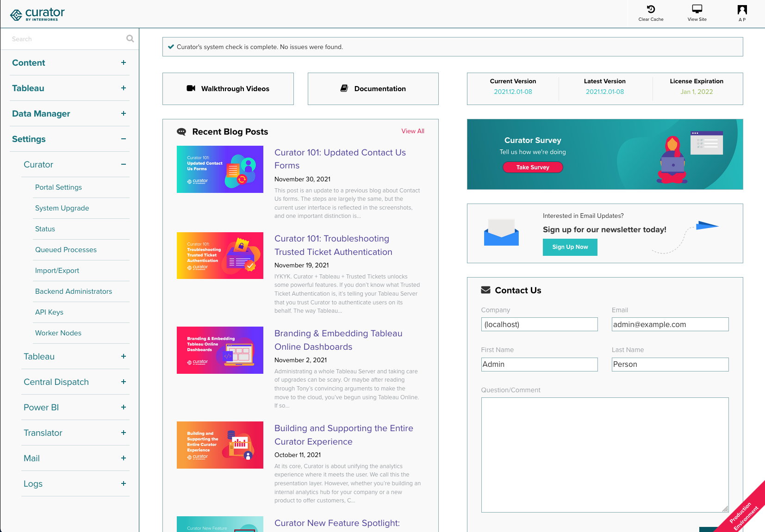Click Take Survey button
The image size is (765, 532).
coord(533,167)
